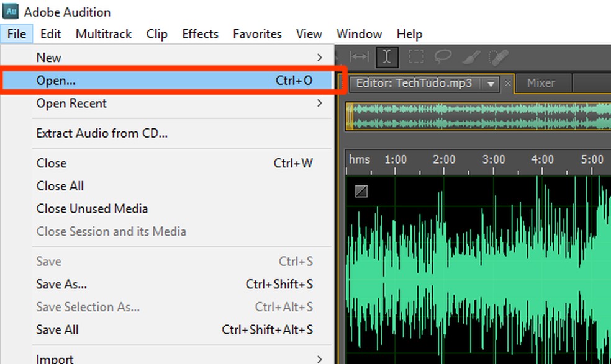Close the TechTudo.mp3 editor tab
Viewport: 611px width, 364px height.
[x=508, y=83]
